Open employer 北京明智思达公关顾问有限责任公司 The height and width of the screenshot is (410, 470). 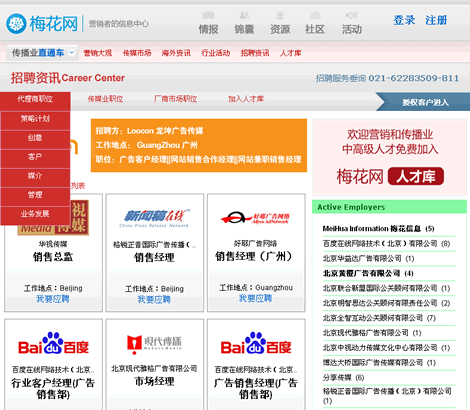(x=386, y=303)
